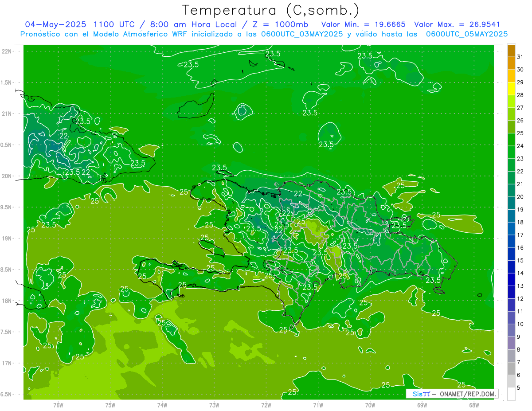Click the '74W' longitude axis label

coord(162,405)
